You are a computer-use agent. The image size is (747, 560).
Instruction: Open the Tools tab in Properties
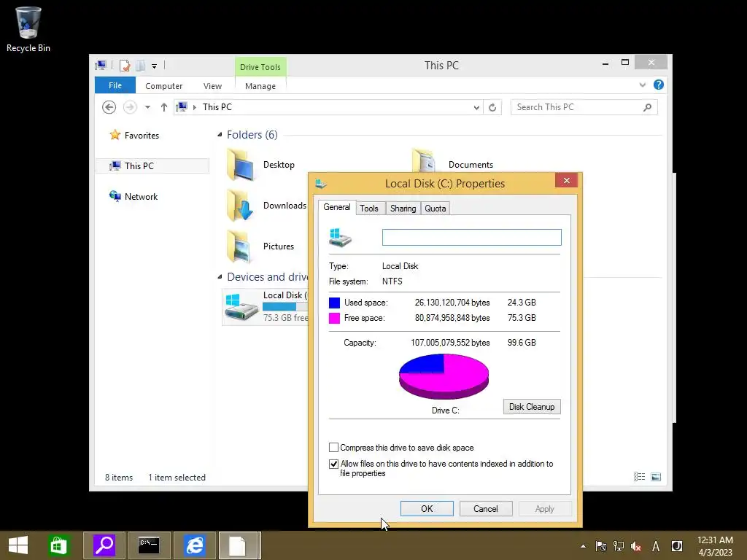pyautogui.click(x=368, y=208)
